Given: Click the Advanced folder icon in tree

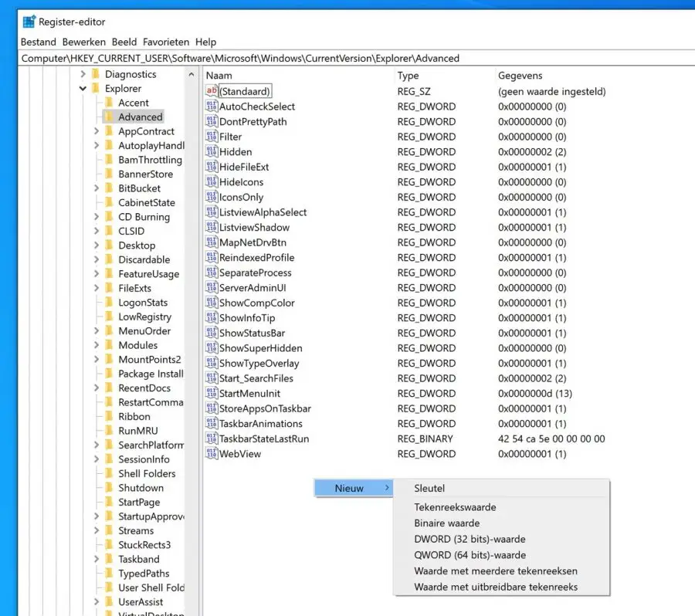Looking at the screenshot, I should (x=109, y=117).
